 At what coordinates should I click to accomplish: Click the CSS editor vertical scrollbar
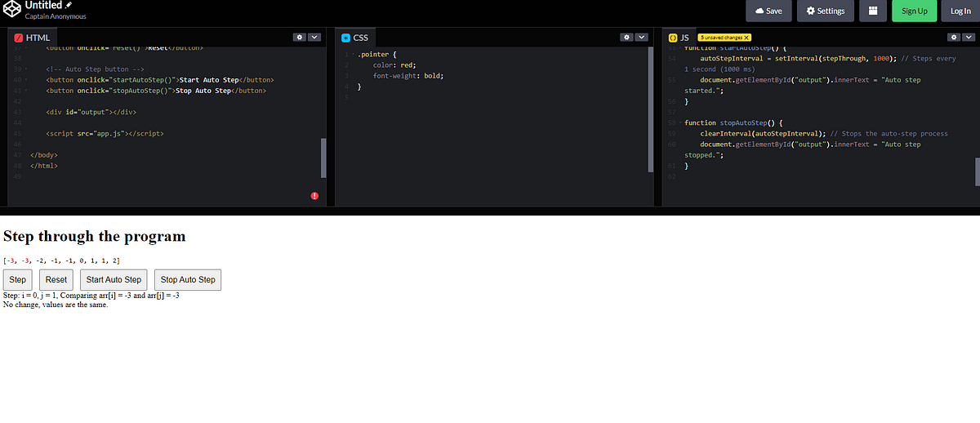(x=650, y=110)
